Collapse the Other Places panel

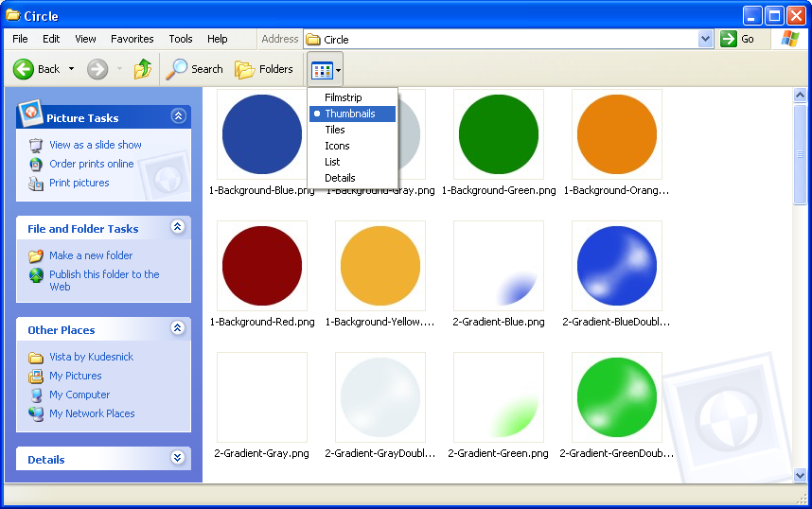(178, 327)
